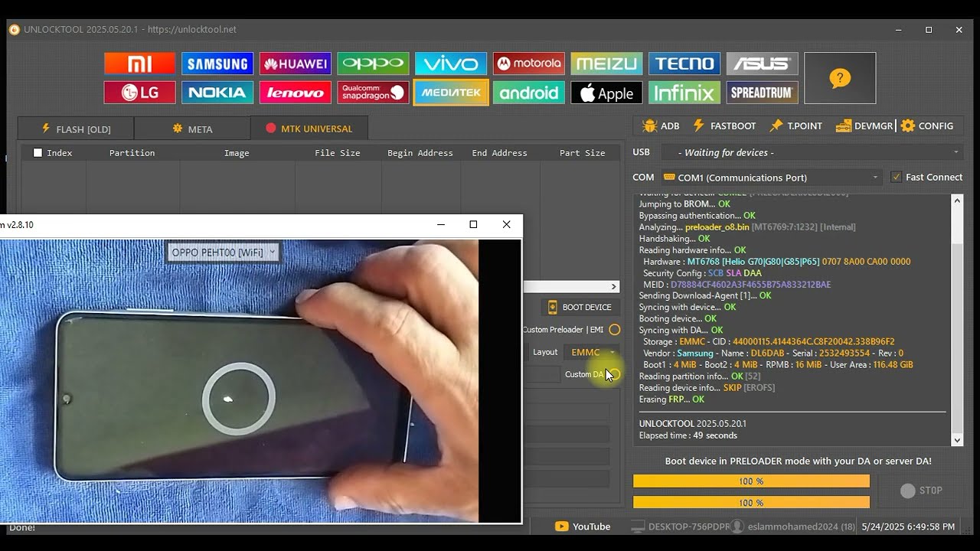Toggle the Custom DA option
This screenshot has width=980, height=551.
pos(614,374)
